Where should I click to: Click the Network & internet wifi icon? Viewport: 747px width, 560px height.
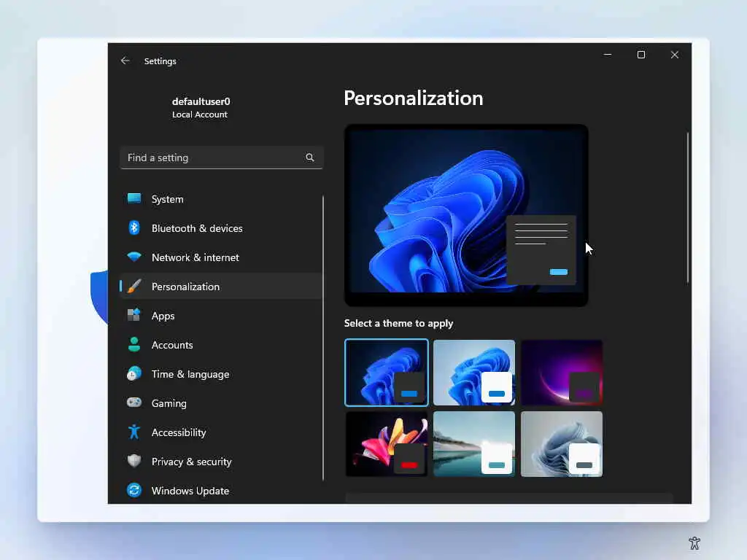click(x=134, y=257)
